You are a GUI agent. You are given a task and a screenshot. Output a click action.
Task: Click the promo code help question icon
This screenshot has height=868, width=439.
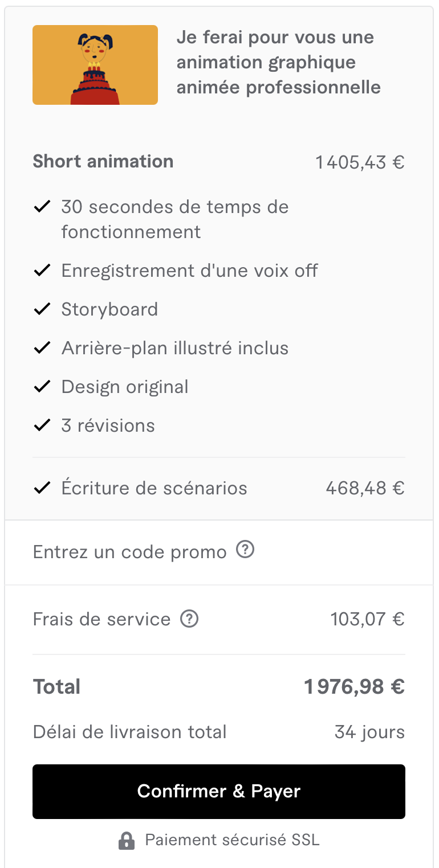click(245, 550)
